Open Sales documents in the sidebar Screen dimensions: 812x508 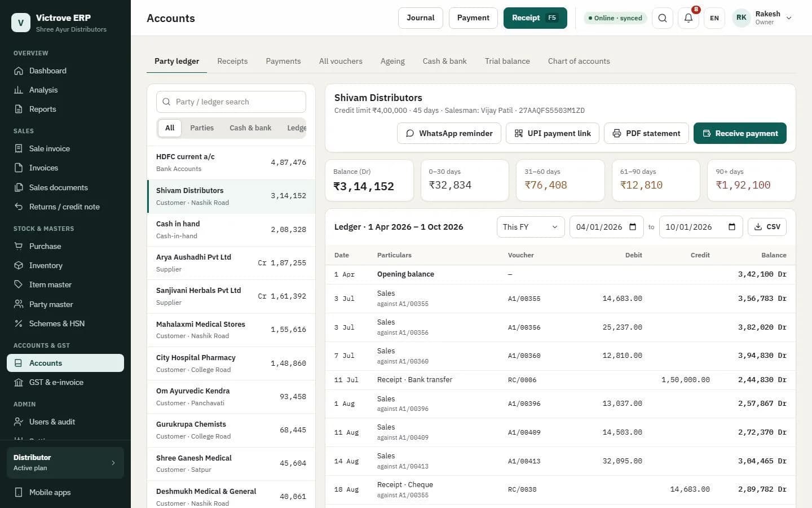click(65, 187)
